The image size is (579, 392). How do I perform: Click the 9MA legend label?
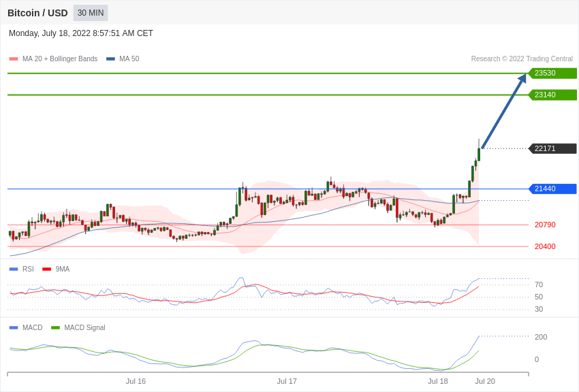pos(63,269)
